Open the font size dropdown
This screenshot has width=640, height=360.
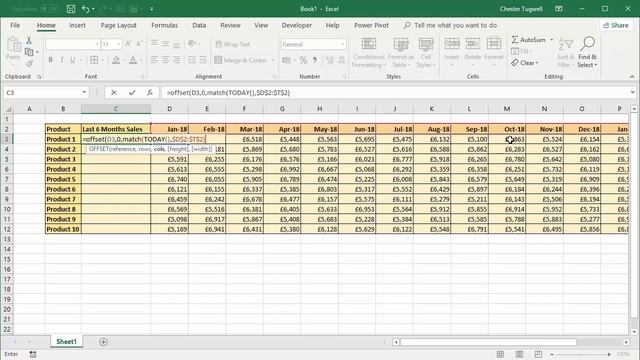coord(118,44)
